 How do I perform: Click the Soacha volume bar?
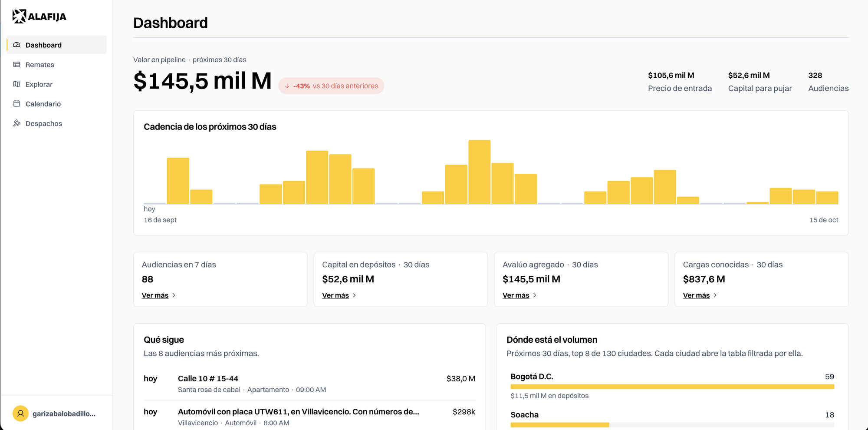[672, 425]
